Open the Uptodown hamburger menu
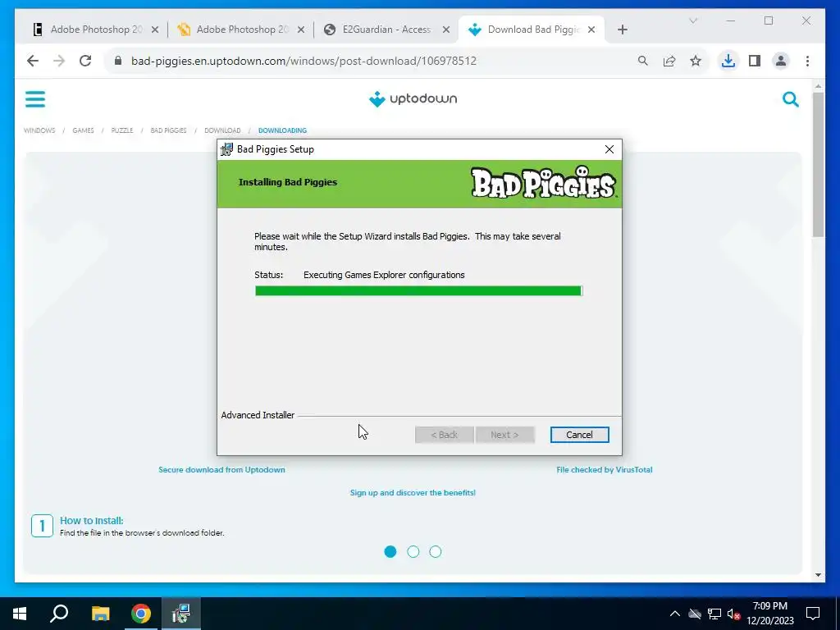Image resolution: width=840 pixels, height=630 pixels. click(35, 99)
